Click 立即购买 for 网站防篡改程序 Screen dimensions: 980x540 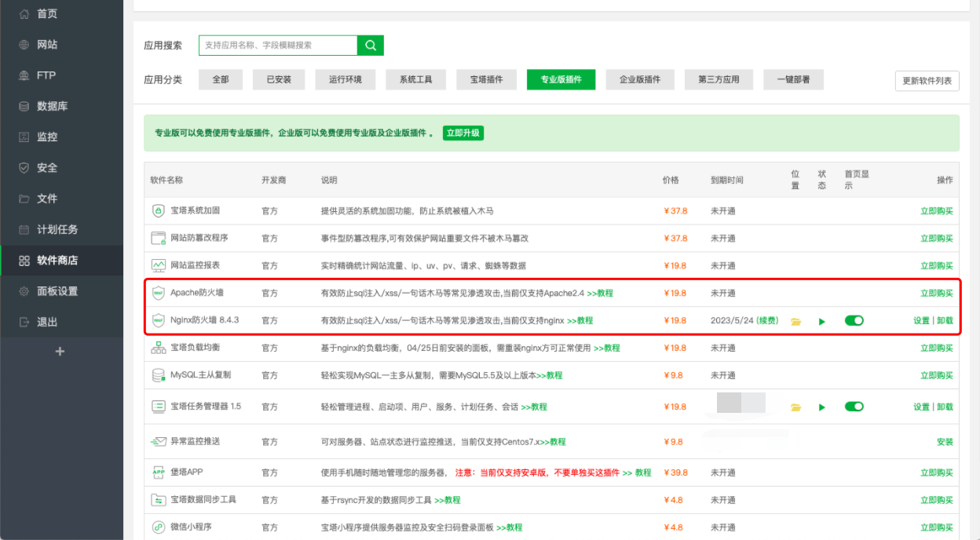pos(937,239)
